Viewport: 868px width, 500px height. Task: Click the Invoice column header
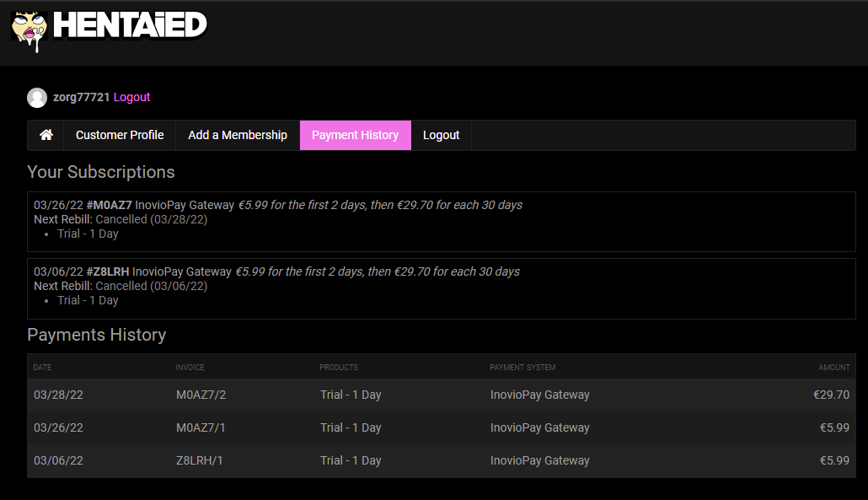[190, 368]
